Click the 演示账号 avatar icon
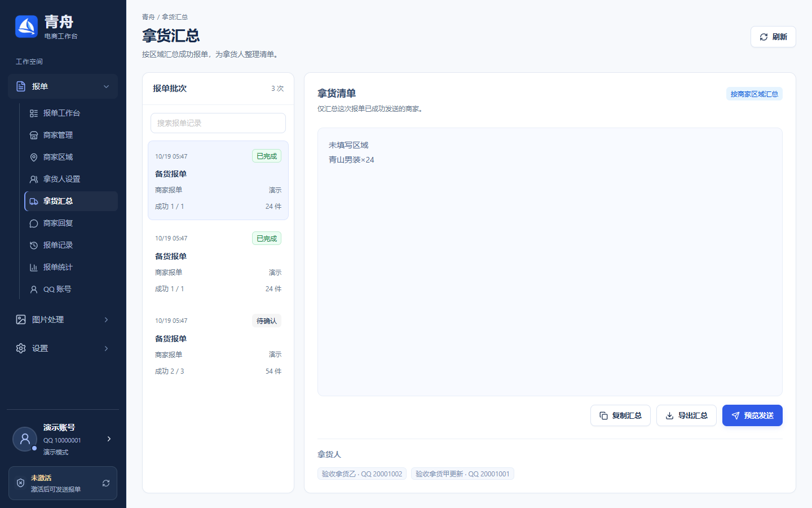812x508 pixels. [x=25, y=439]
